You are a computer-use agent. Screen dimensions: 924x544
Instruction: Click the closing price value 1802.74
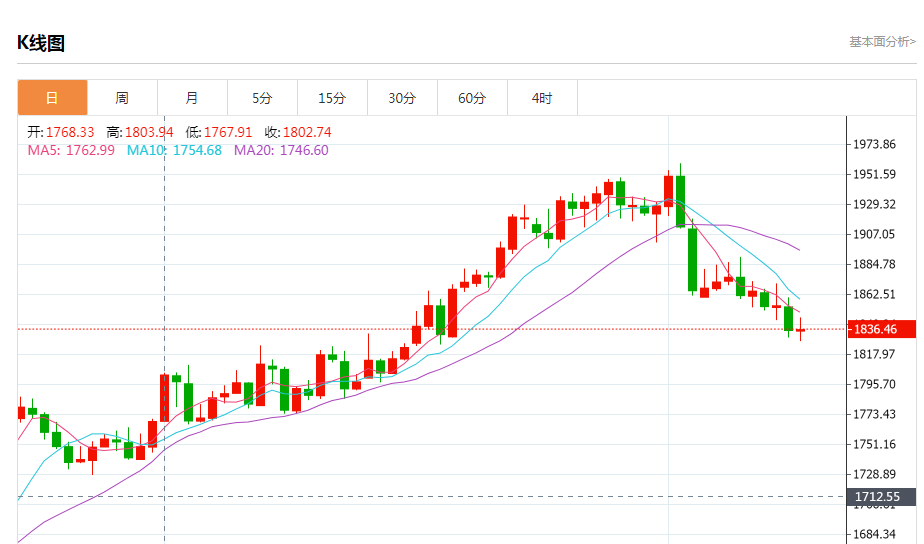306,132
